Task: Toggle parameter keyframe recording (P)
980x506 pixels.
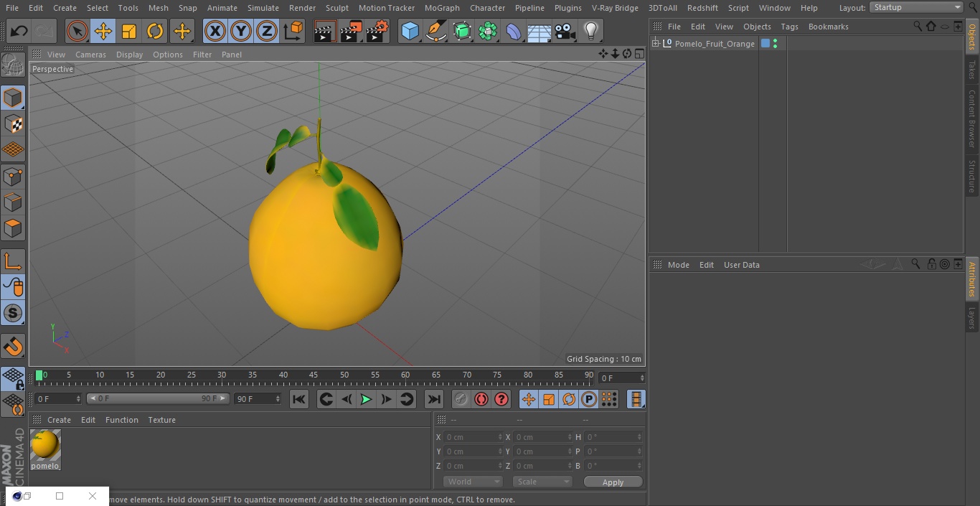Action: click(589, 399)
